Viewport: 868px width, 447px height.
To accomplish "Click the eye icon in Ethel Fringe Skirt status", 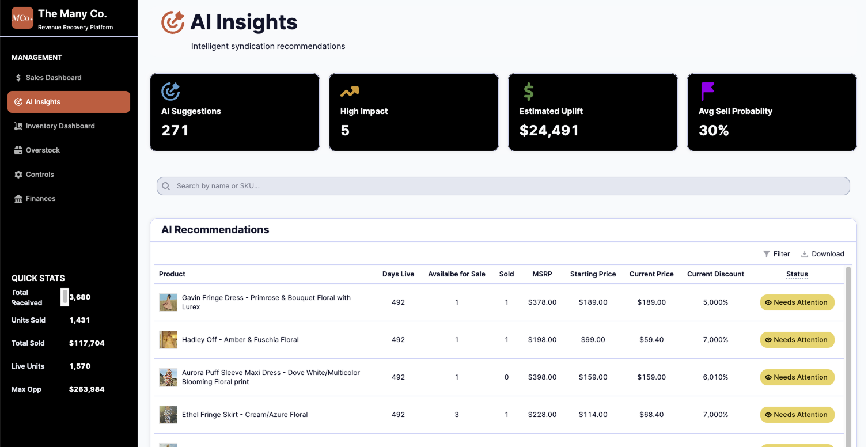I will tap(768, 415).
